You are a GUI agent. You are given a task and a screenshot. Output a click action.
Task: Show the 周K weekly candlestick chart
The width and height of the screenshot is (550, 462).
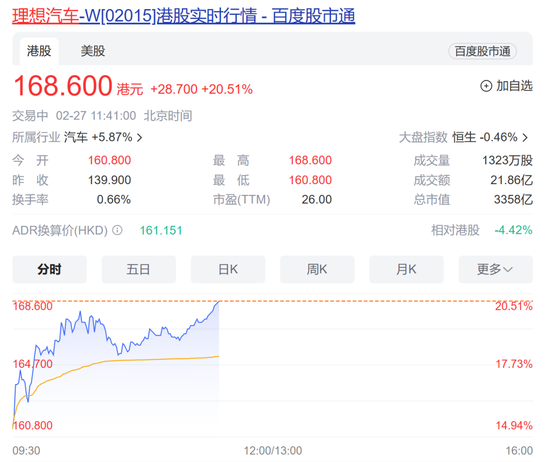pos(317,269)
